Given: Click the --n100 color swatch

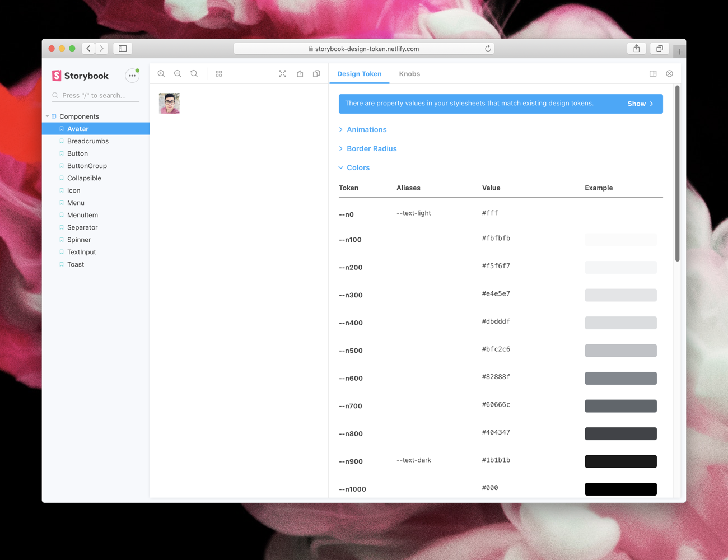Looking at the screenshot, I should pyautogui.click(x=620, y=240).
